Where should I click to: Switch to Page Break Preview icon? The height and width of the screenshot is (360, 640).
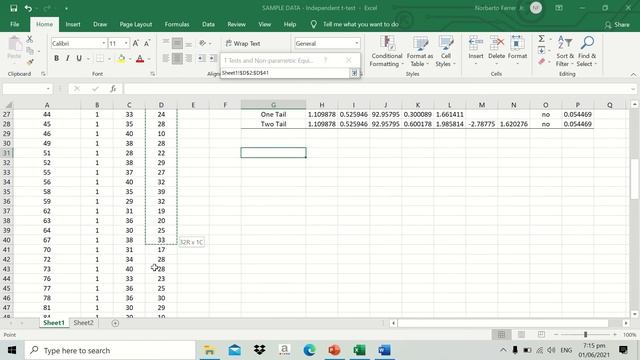click(x=541, y=335)
